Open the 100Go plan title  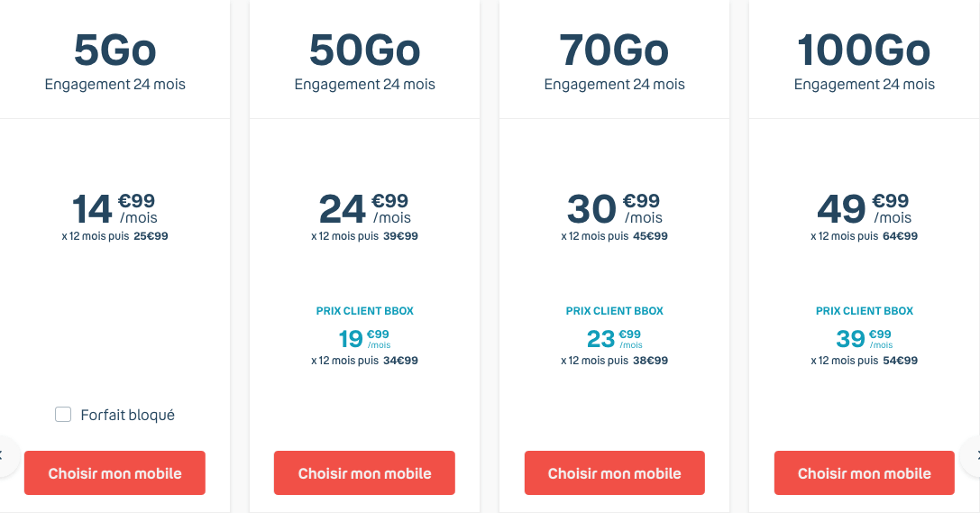pos(864,50)
